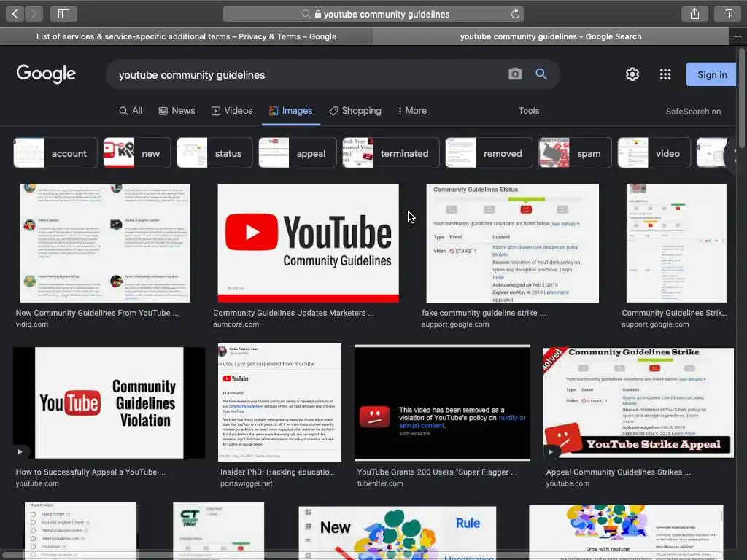This screenshot has height=560, width=747.
Task: Filter by the appeal chip
Action: (298, 153)
